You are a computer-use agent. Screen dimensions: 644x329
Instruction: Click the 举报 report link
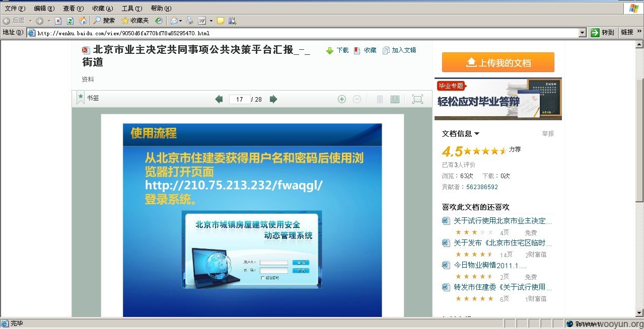coord(548,134)
